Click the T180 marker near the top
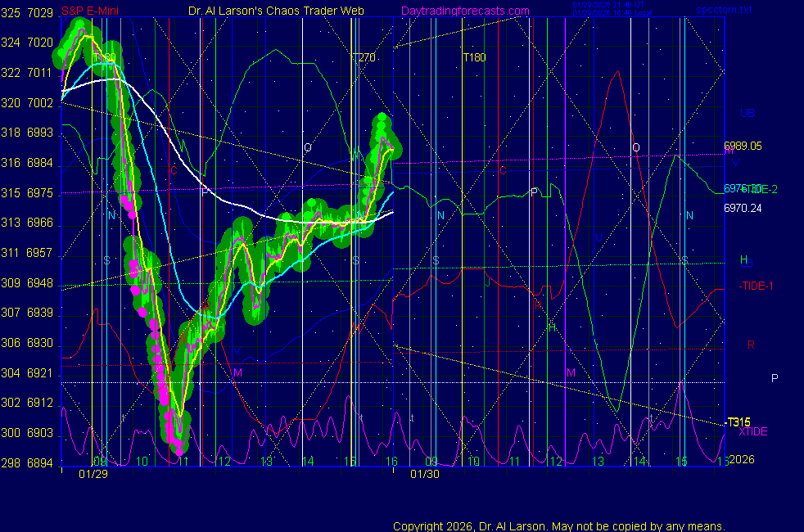Viewport: 804px width, 532px height. [x=475, y=58]
